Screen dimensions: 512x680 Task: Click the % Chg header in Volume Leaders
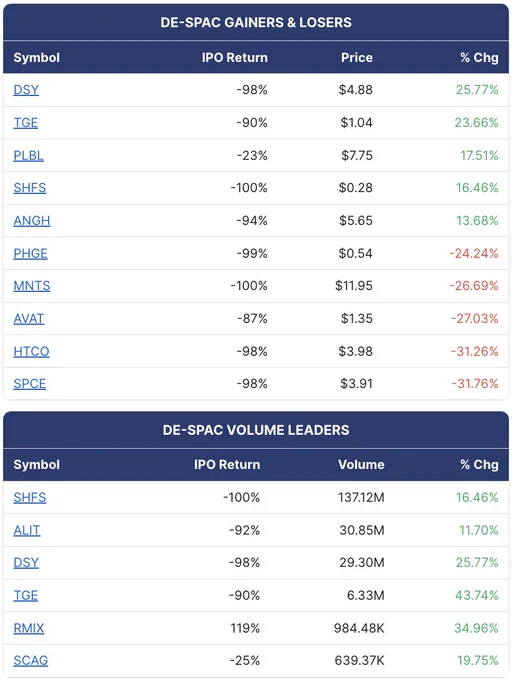pos(479,464)
